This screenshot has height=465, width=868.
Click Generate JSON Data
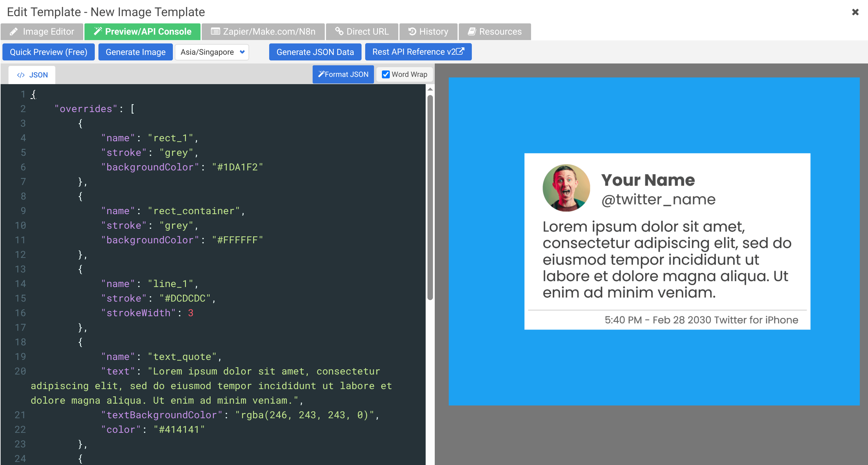point(315,52)
